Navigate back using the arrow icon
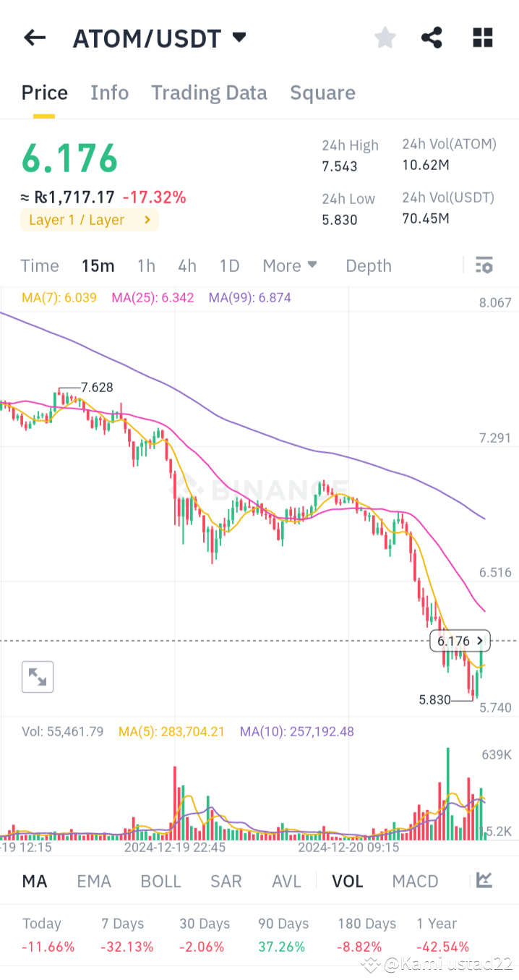Image resolution: width=519 pixels, height=980 pixels. click(34, 38)
